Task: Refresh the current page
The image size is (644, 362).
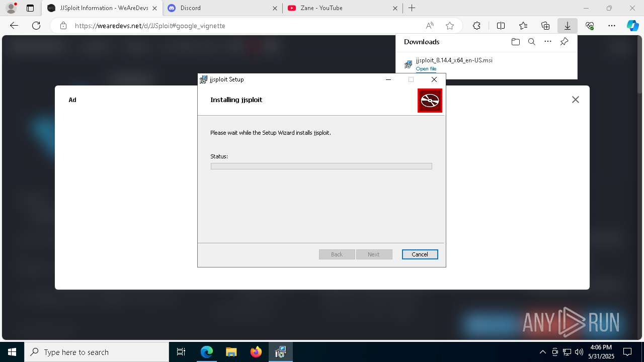Action: [x=36, y=26]
